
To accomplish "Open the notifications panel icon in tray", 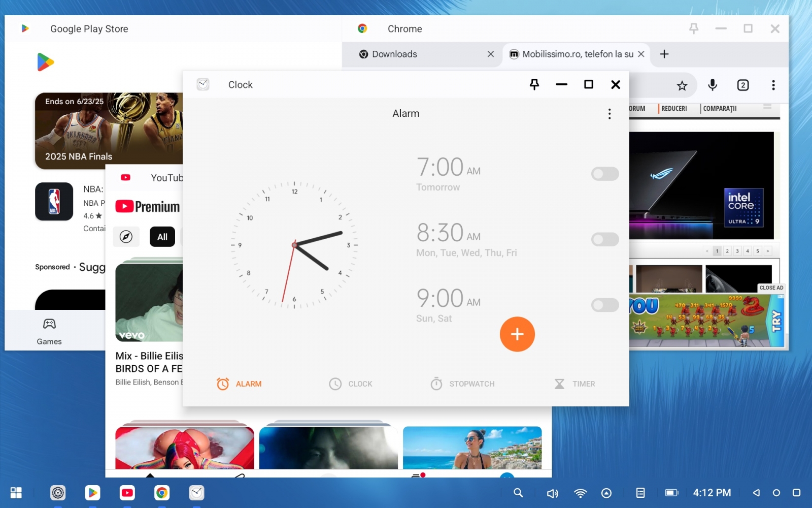I will [x=640, y=493].
